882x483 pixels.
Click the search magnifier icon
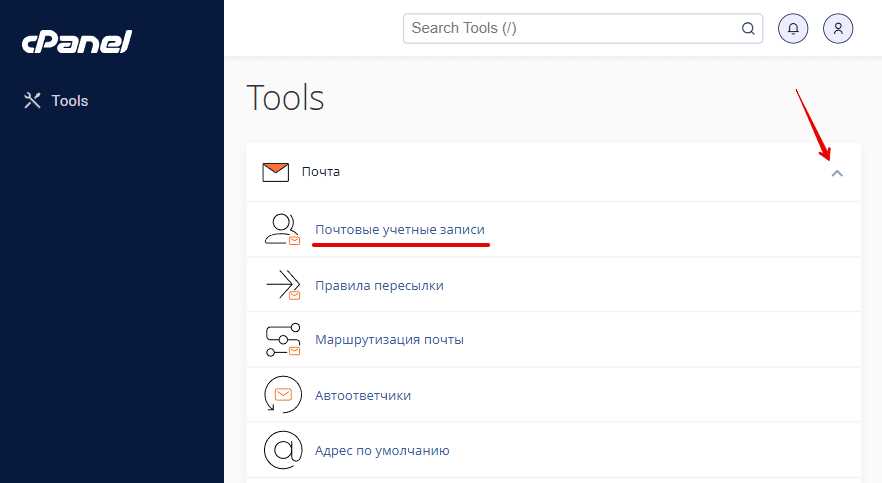point(748,28)
